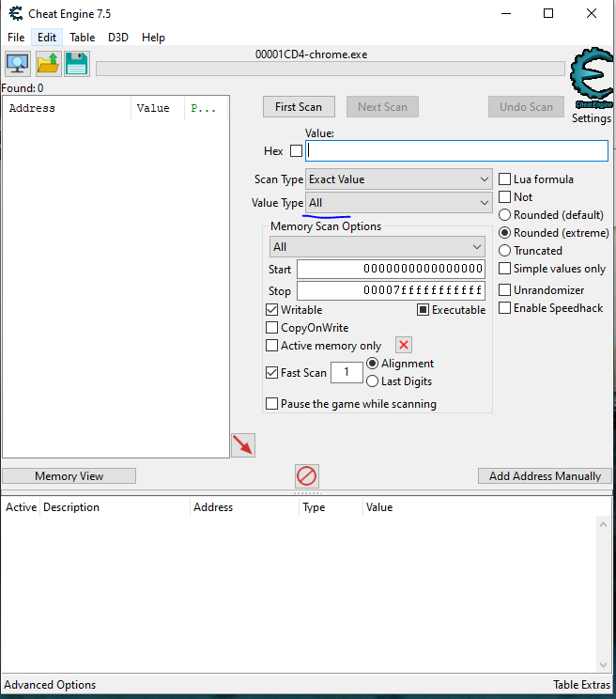Click Address column header in cheat table
Screen dimensions: 616x699
point(245,507)
